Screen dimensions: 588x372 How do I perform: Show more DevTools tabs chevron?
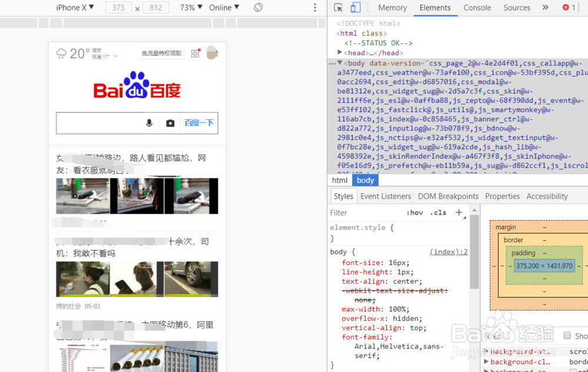coord(545,8)
